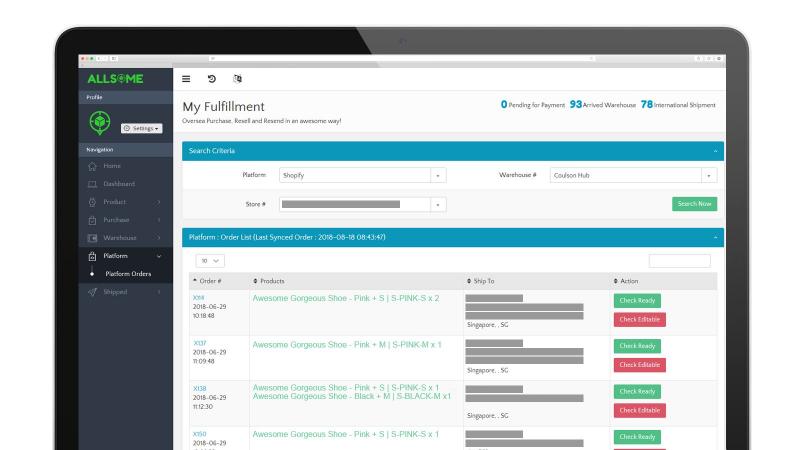The width and height of the screenshot is (800, 450).
Task: Click Check Editable for order X138
Action: click(640, 410)
